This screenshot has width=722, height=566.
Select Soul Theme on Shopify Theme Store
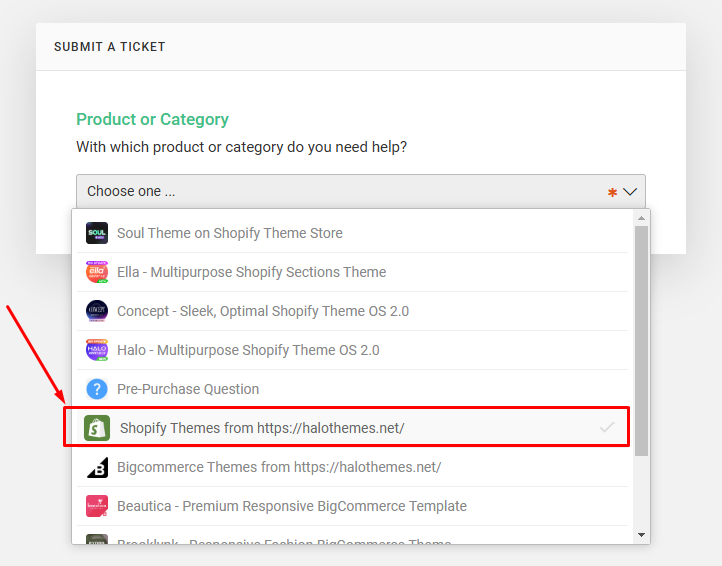352,233
